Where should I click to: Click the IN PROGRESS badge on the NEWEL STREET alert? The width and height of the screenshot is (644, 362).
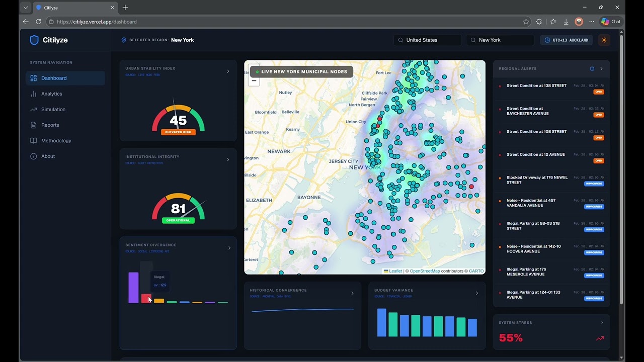tap(594, 184)
